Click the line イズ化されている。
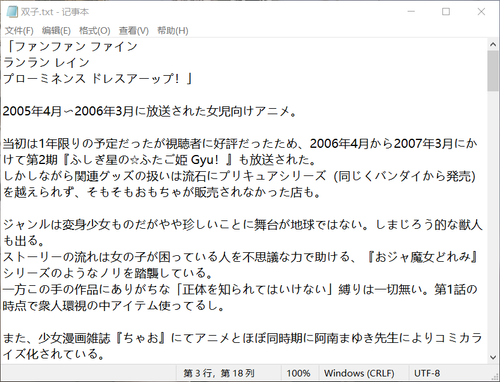The height and width of the screenshot is (382, 500). pyautogui.click(x=54, y=354)
